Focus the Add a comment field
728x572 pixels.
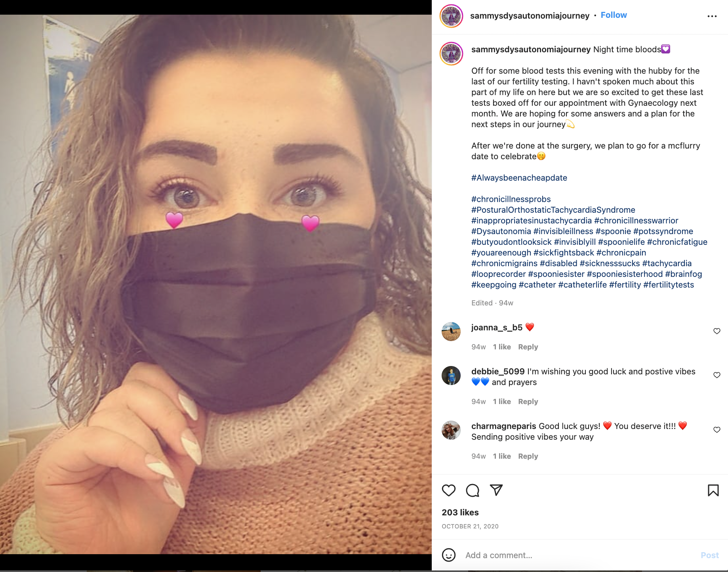pyautogui.click(x=578, y=555)
